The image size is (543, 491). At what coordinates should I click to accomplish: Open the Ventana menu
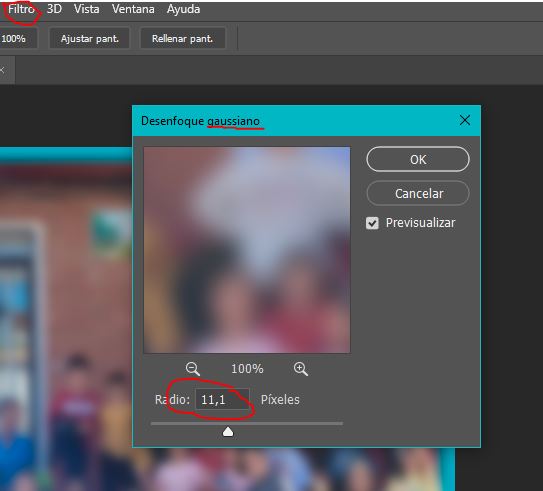[x=133, y=9]
